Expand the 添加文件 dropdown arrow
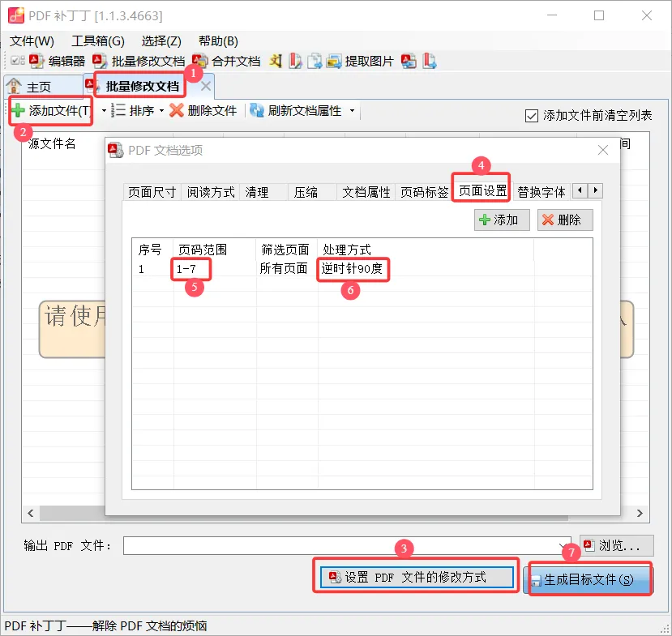This screenshot has height=636, width=672. click(104, 111)
